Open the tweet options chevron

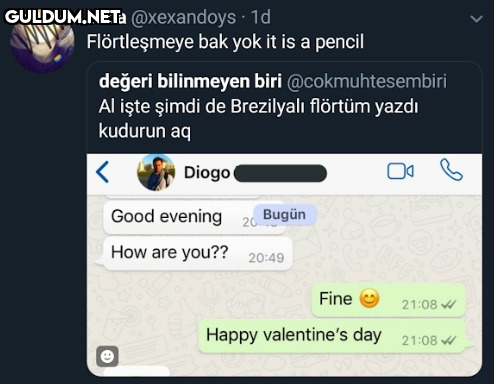tap(476, 19)
